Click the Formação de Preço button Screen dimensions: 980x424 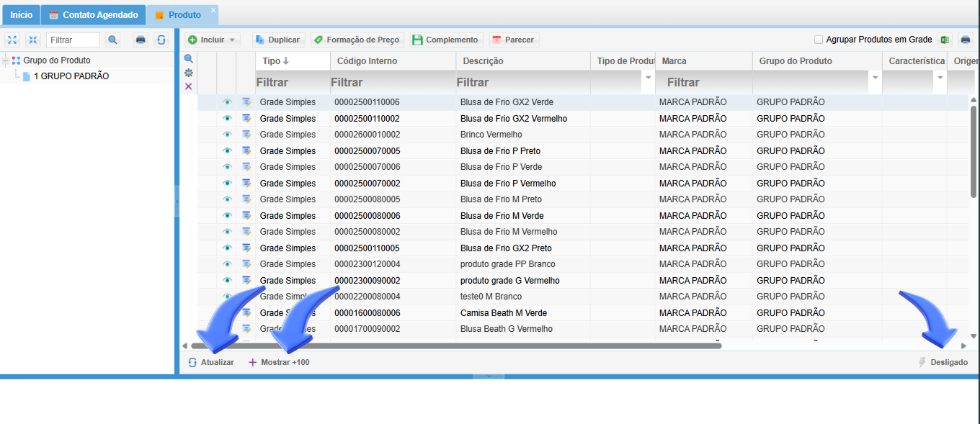[x=356, y=40]
